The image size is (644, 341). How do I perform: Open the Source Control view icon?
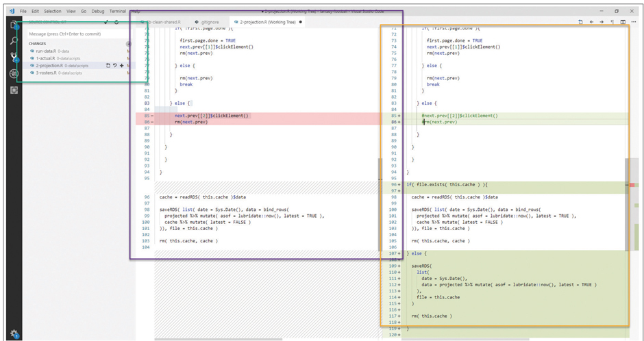(x=14, y=58)
